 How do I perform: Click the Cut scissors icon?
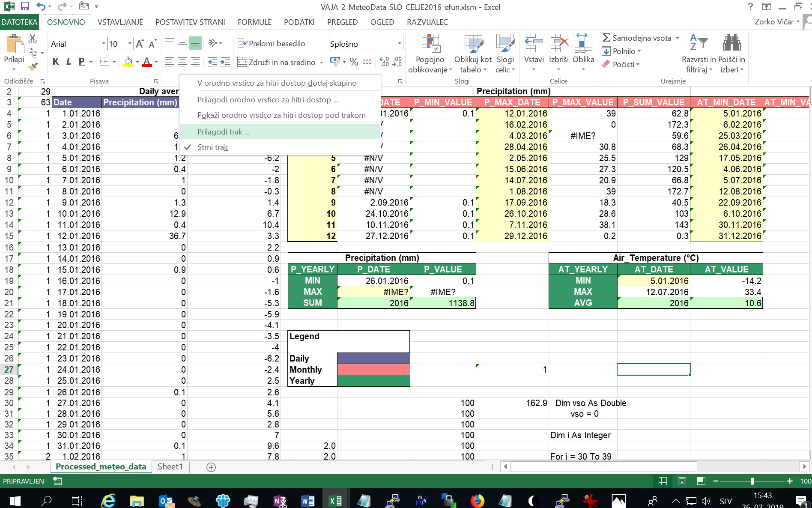pos(33,39)
